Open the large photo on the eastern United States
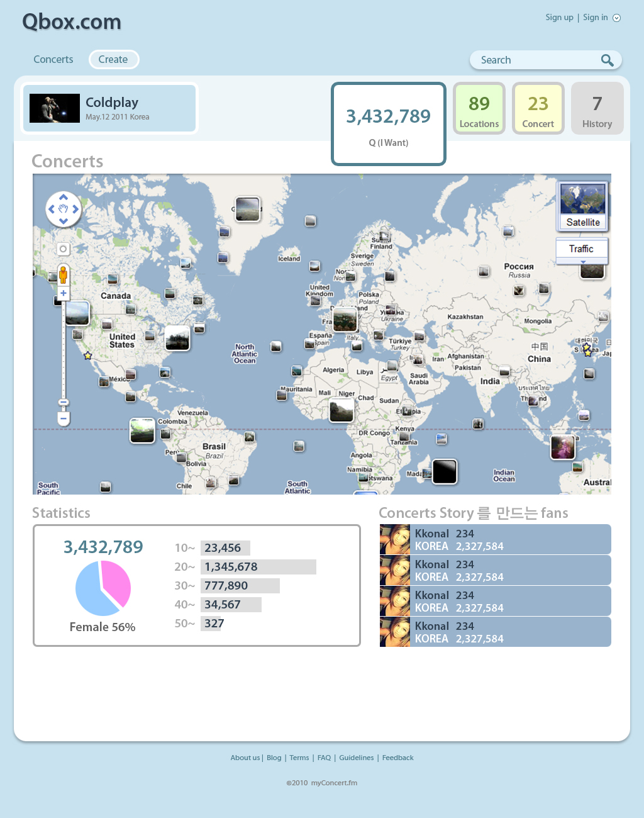Image resolution: width=644 pixels, height=818 pixels. pyautogui.click(x=177, y=338)
